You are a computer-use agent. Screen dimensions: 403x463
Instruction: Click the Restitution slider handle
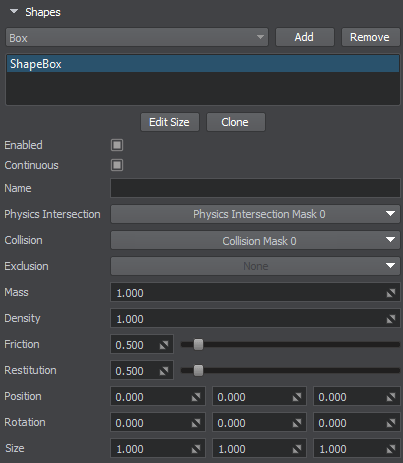198,370
